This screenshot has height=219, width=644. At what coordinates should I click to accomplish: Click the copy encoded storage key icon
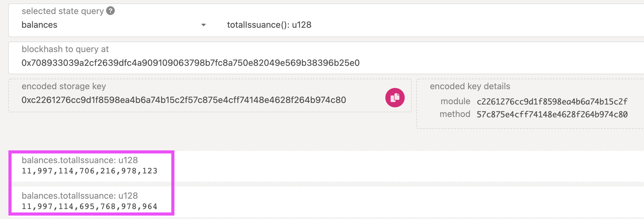click(394, 97)
